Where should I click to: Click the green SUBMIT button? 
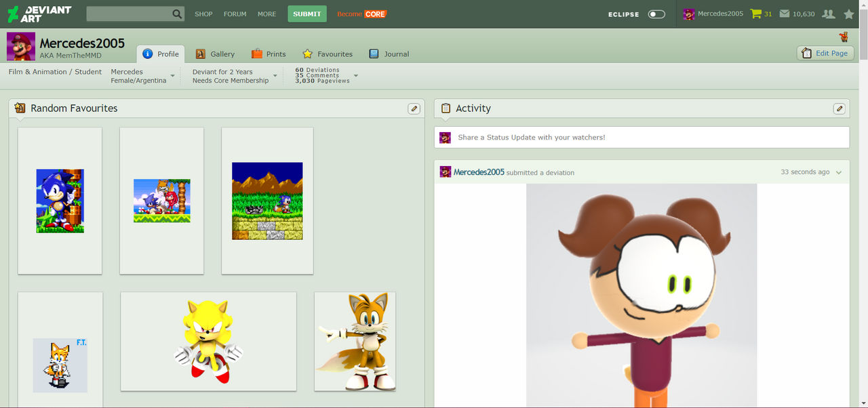307,14
